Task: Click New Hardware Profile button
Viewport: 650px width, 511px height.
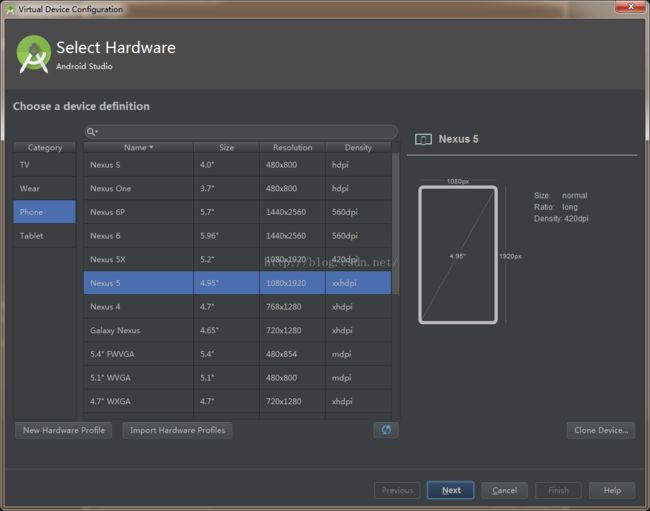Action: (x=63, y=430)
